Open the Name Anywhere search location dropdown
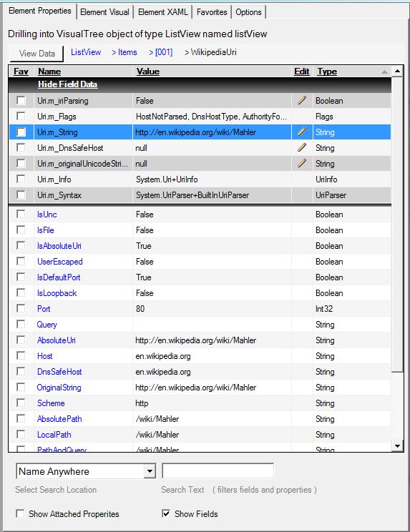The height and width of the screenshot is (532, 410). point(150,471)
